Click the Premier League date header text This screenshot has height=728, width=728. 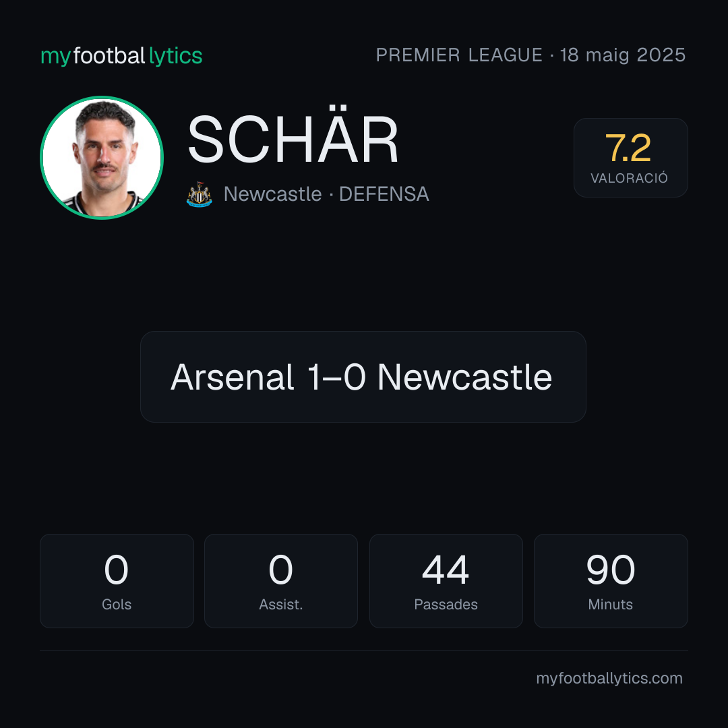point(530,55)
